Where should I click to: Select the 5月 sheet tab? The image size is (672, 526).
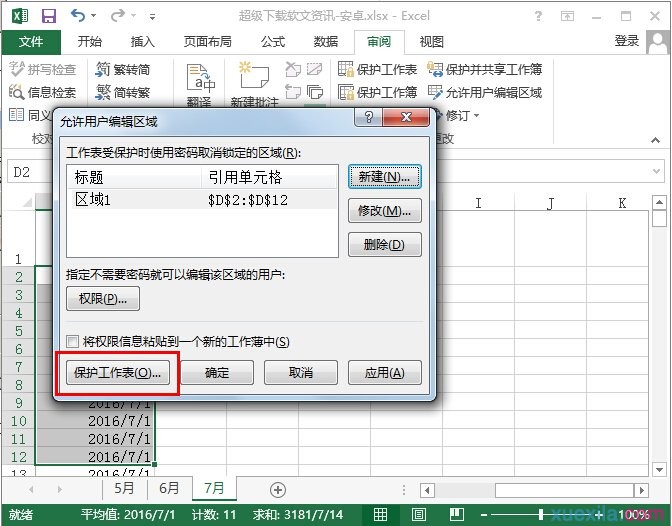coord(124,488)
